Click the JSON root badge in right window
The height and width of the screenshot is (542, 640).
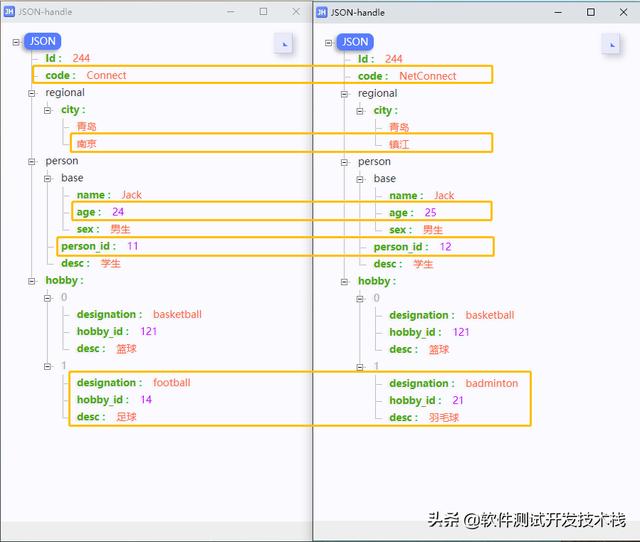355,42
